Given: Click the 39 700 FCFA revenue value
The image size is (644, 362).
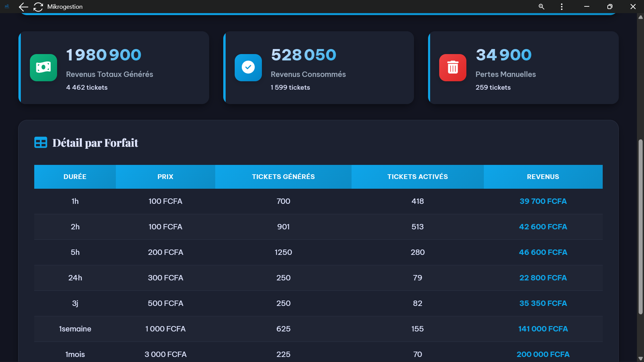Looking at the screenshot, I should 543,201.
